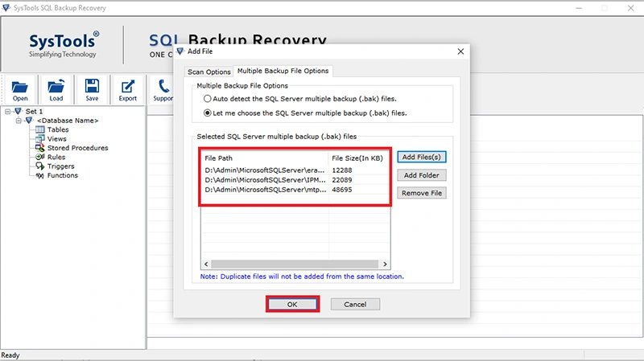Click the Support phone icon

[x=163, y=86]
